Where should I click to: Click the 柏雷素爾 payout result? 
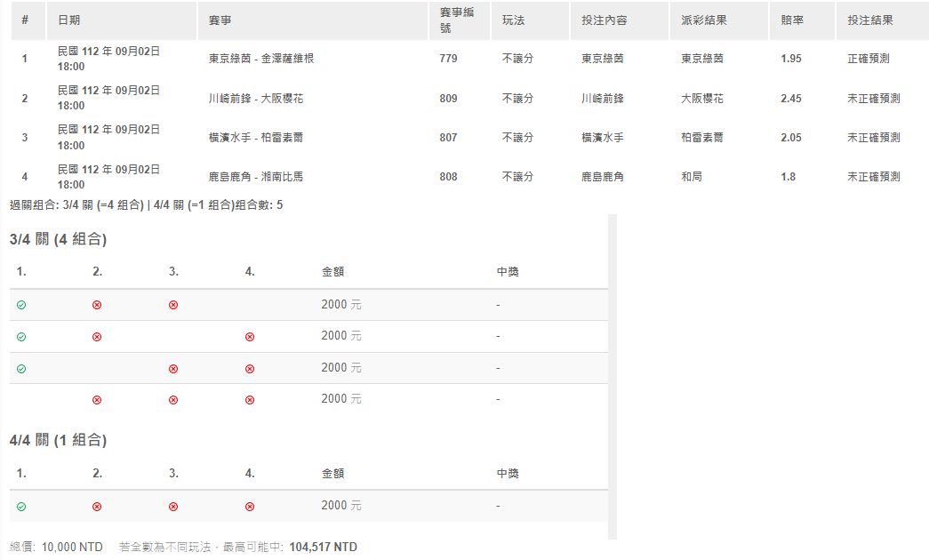click(x=702, y=138)
